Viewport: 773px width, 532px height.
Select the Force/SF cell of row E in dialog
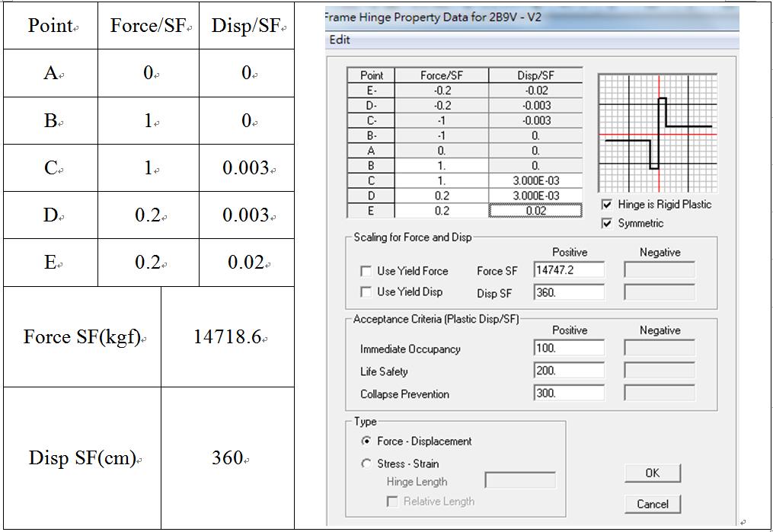[x=442, y=211]
